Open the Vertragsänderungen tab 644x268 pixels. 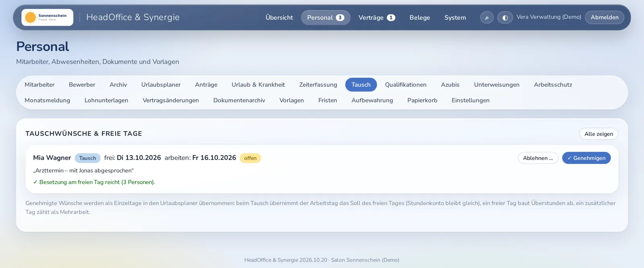tap(171, 100)
